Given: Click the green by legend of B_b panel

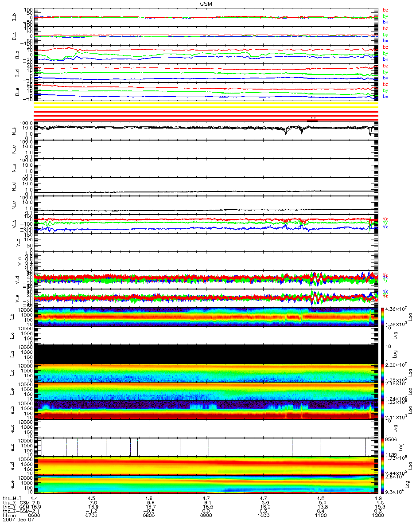Looking at the screenshot, I should (385, 16).
